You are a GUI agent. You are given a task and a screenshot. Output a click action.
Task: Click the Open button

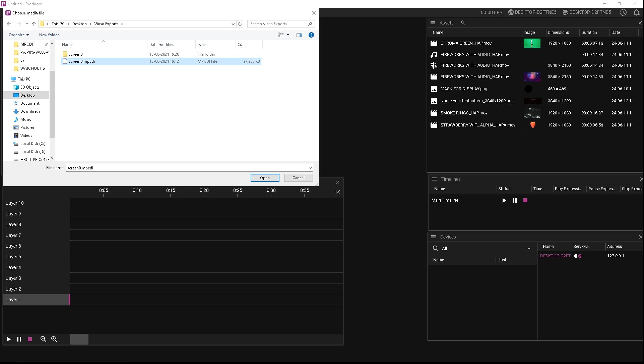[x=265, y=178]
